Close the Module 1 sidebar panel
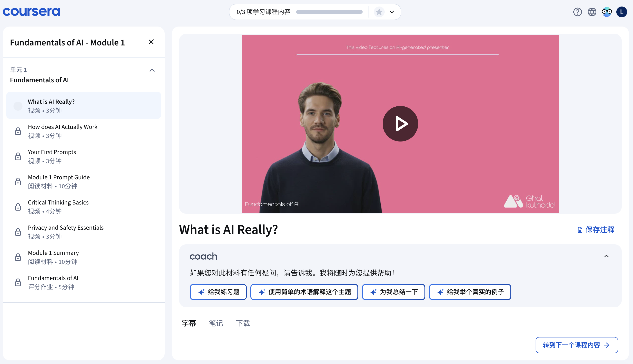633x364 pixels. click(x=151, y=42)
